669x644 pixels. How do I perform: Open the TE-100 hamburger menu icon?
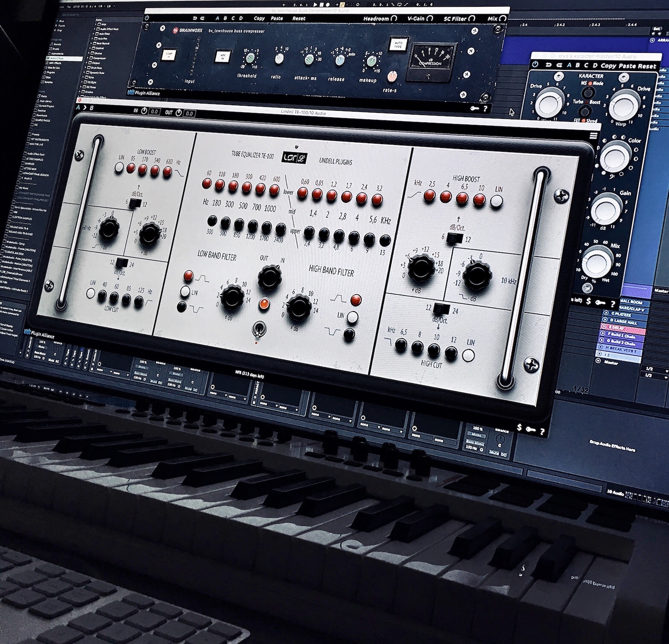593,136
